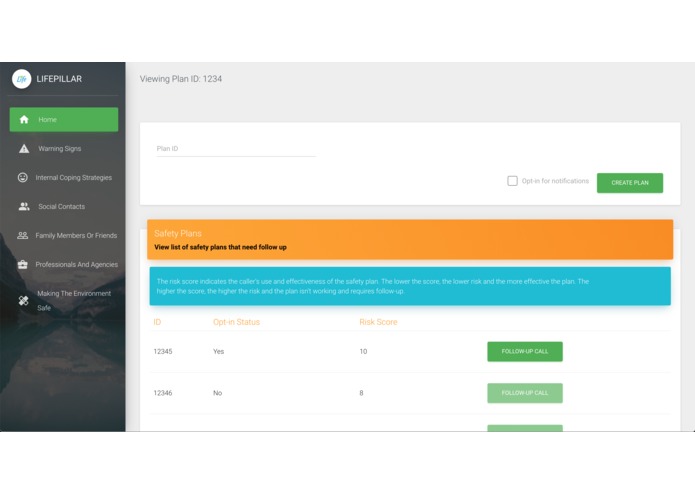Click 'View list of safety plans that need follow up'
This screenshot has width=695, height=494.
coord(220,247)
